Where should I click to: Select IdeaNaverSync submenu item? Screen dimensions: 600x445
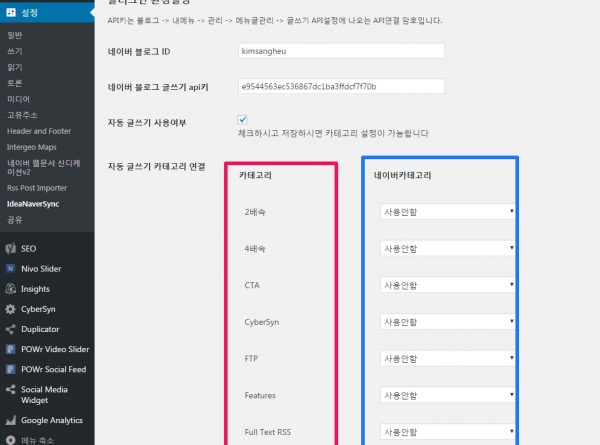point(33,204)
